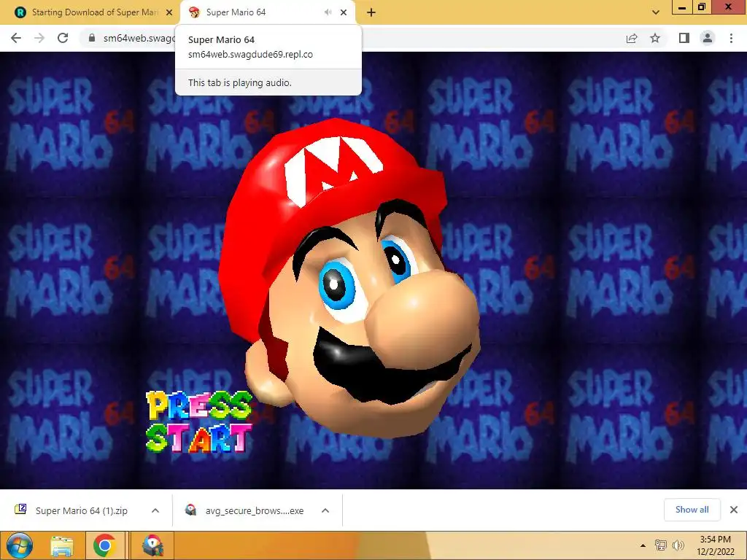Close the Super Mario 64 tab
The height and width of the screenshot is (560, 747).
pyautogui.click(x=344, y=12)
